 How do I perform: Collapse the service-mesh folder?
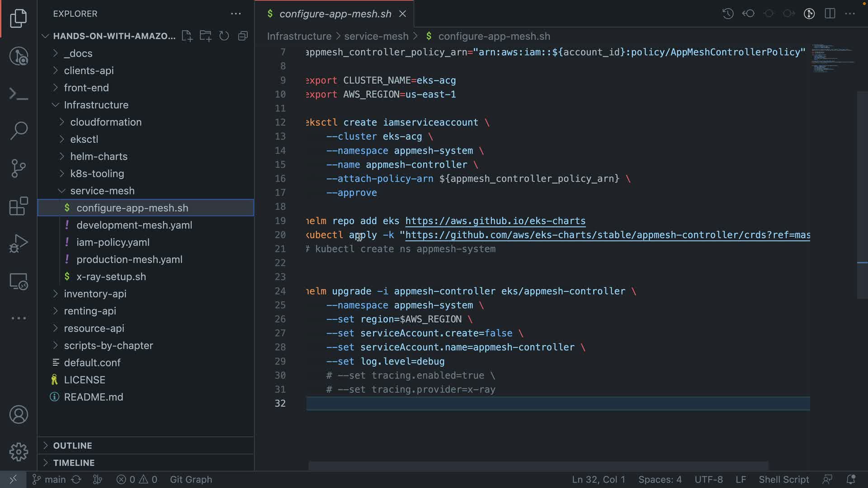[x=102, y=191]
